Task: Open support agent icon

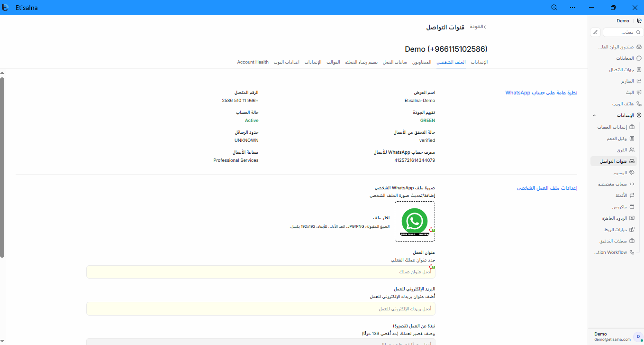Action: (x=632, y=139)
